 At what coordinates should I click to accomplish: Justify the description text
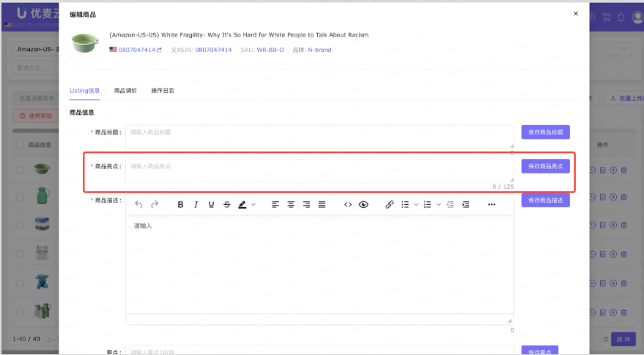tap(322, 204)
